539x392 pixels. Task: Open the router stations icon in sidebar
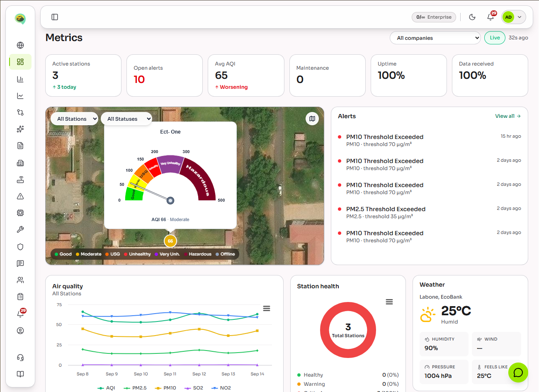[x=20, y=180]
